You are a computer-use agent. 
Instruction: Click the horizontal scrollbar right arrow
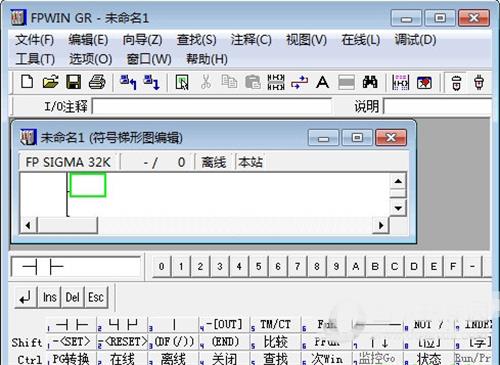381,226
